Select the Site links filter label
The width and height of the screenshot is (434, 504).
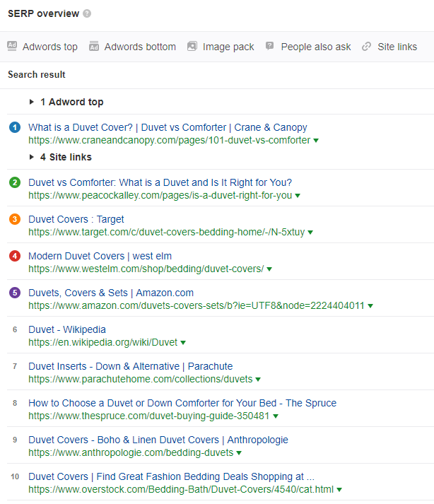point(397,47)
